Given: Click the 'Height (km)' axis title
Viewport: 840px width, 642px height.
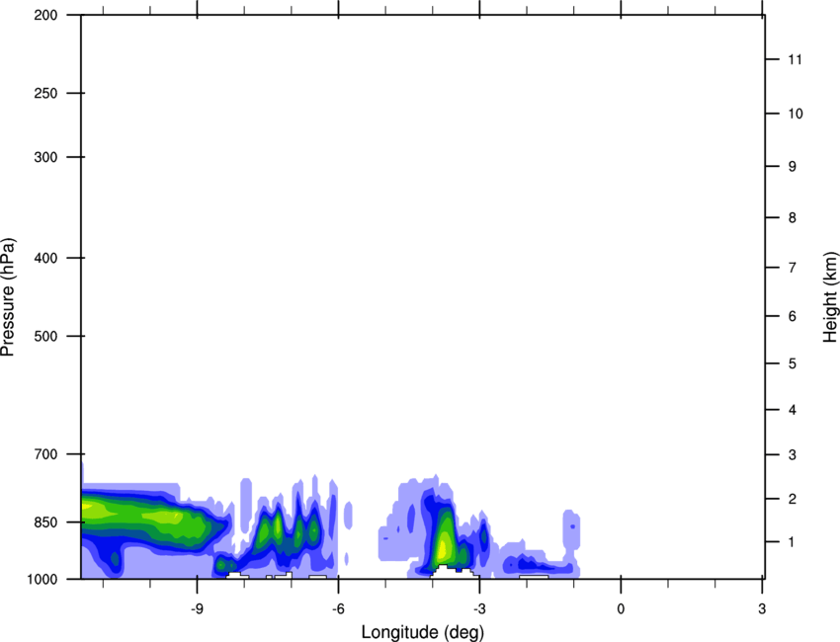Looking at the screenshot, I should point(830,297).
